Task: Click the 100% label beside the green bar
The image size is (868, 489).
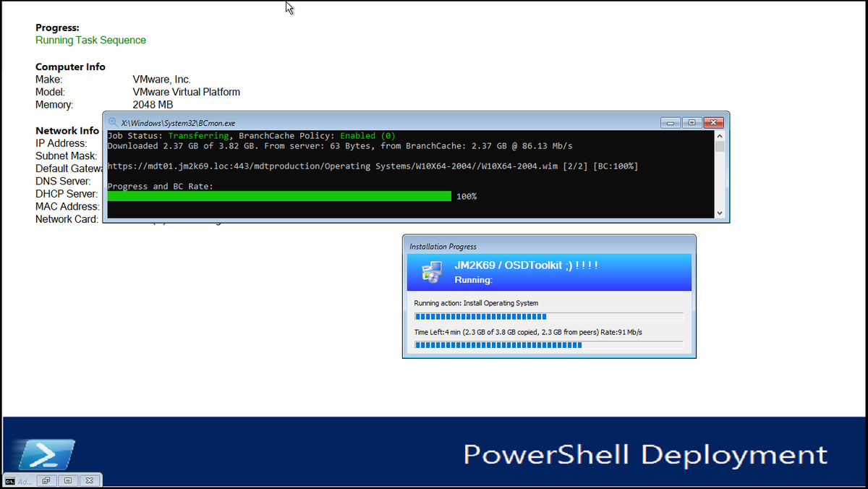Action: tap(467, 196)
